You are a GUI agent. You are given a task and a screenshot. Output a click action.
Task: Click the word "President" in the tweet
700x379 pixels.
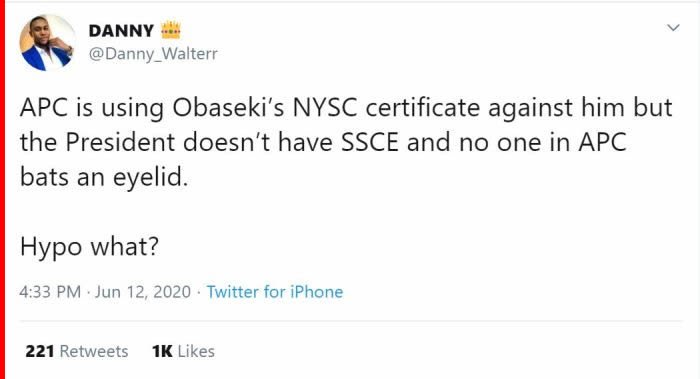click(120, 142)
